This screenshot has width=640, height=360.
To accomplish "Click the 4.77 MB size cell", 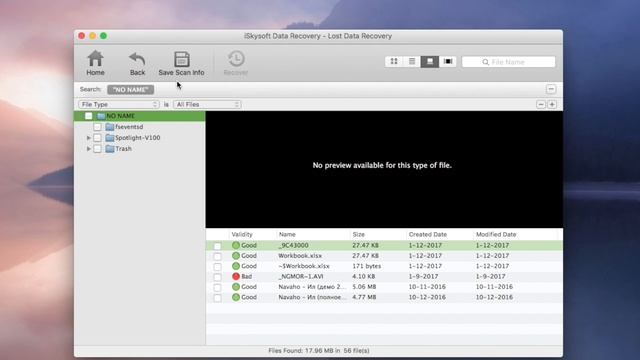I will 364,297.
